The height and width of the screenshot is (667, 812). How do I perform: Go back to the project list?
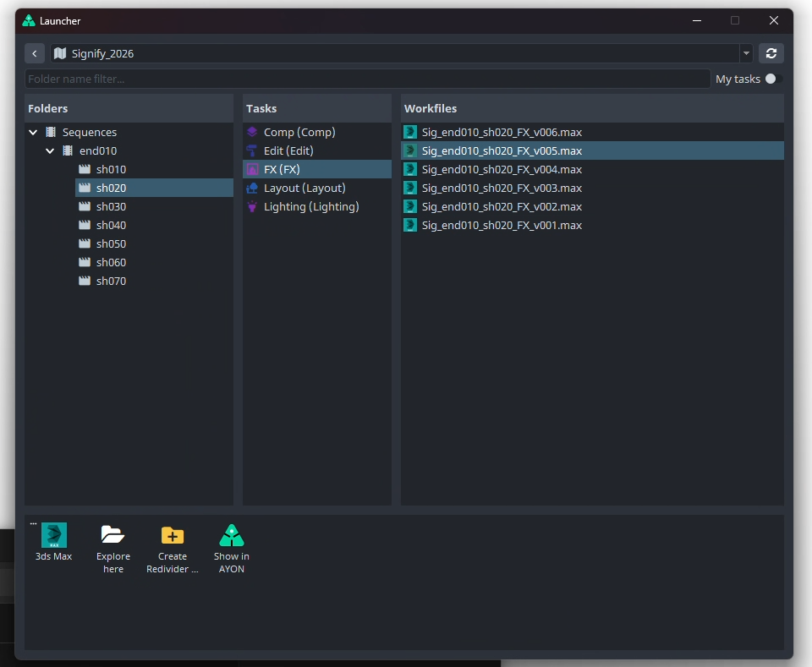(x=34, y=53)
